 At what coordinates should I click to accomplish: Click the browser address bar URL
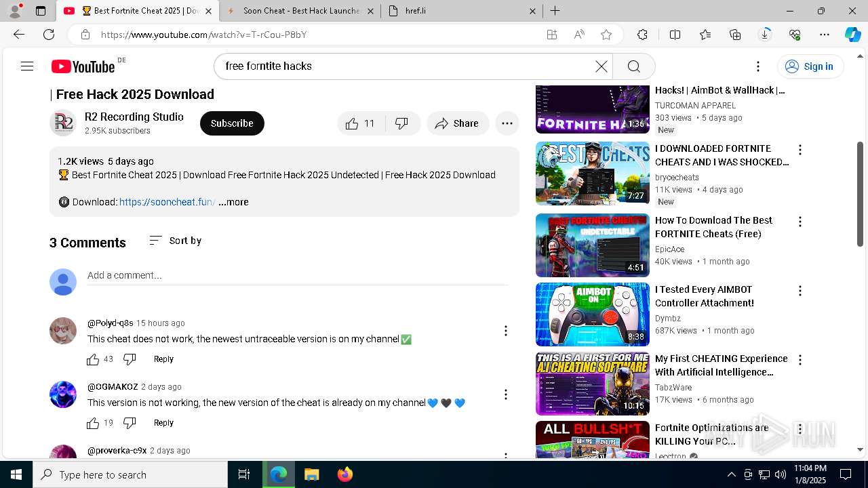pyautogui.click(x=203, y=35)
